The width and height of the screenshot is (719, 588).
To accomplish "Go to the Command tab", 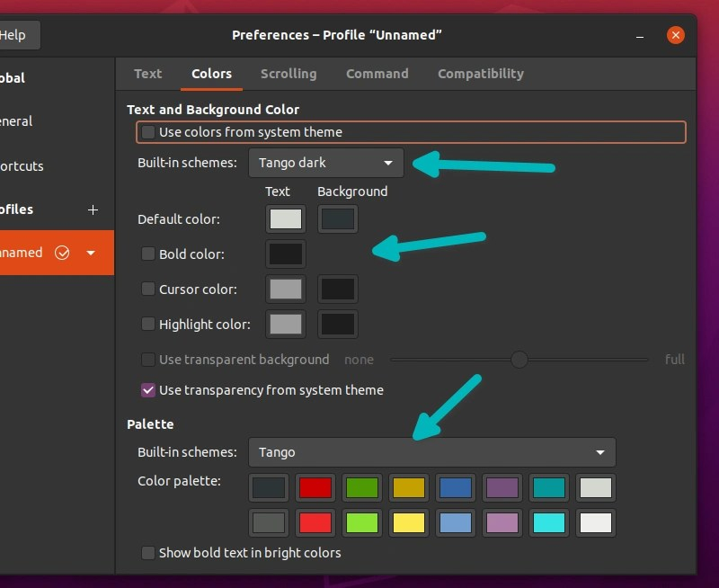I will click(377, 74).
